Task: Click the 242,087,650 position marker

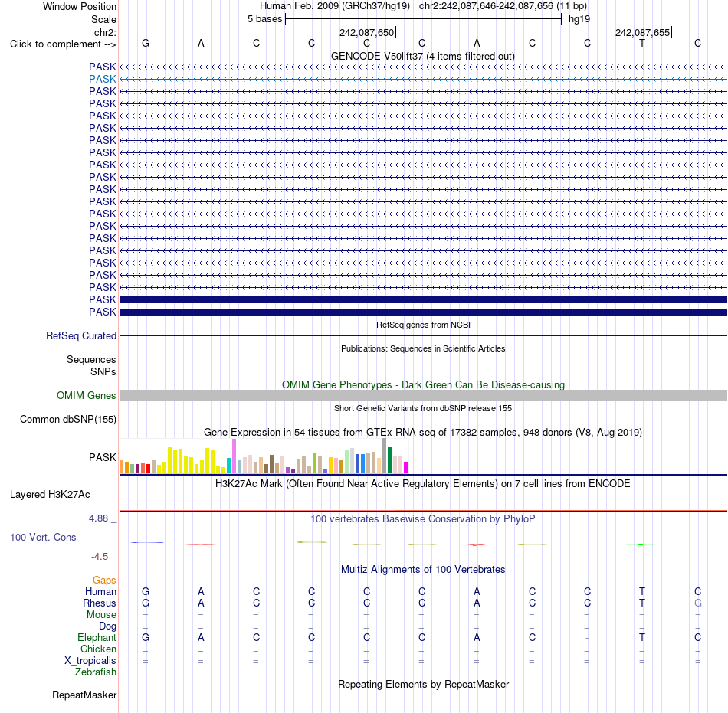Action: click(x=367, y=32)
